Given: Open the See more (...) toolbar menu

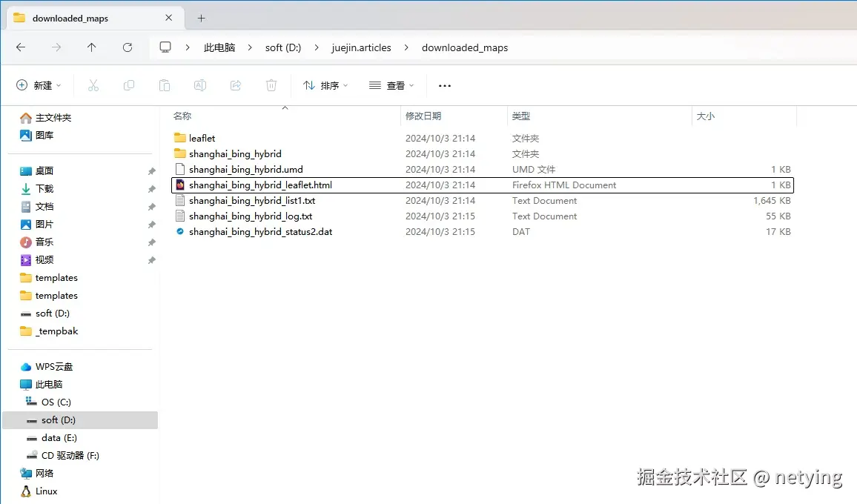Looking at the screenshot, I should pyautogui.click(x=444, y=85).
